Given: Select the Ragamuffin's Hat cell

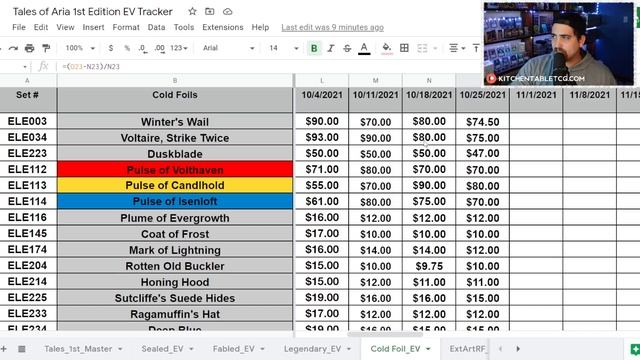Looking at the screenshot, I should (x=175, y=314).
